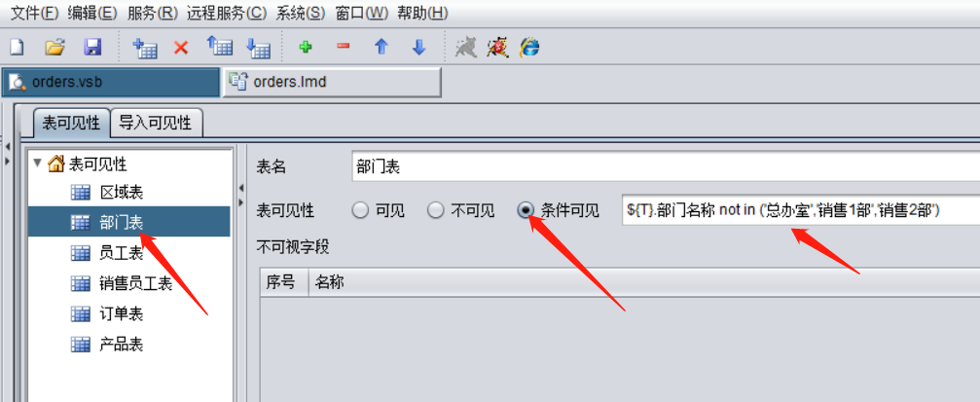Click the new file icon

point(17,47)
